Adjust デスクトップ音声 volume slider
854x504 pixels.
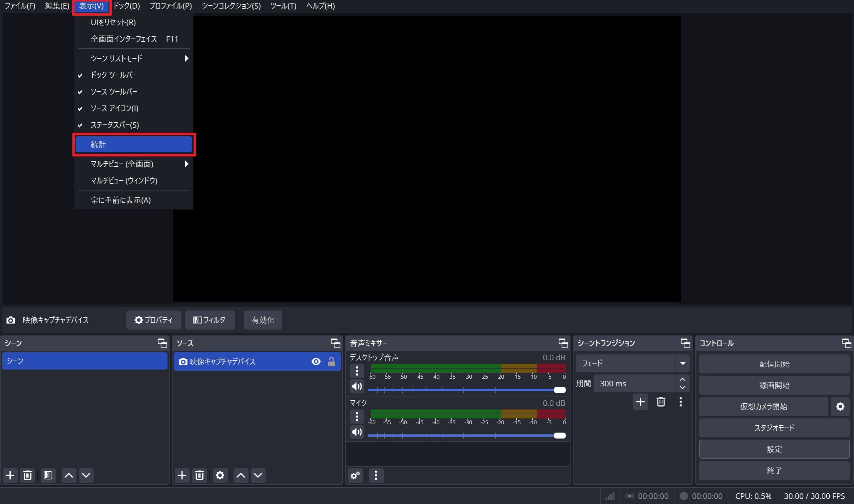467,390
